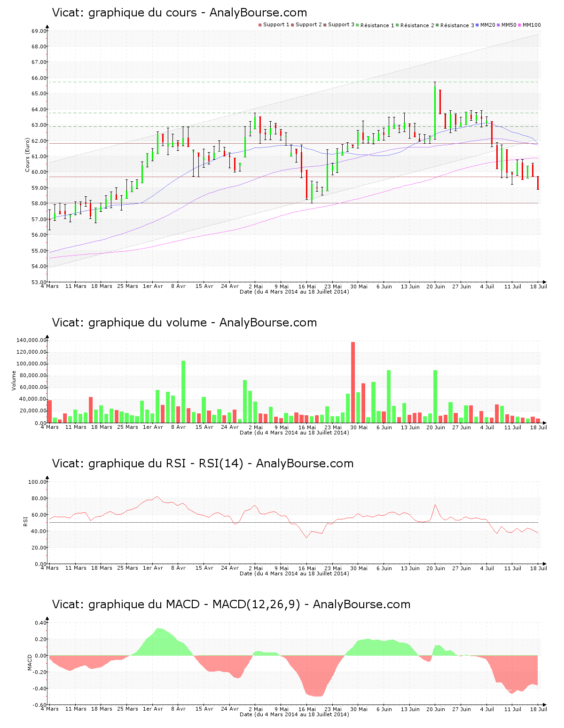Click the 'Cours (Euro)' axis label

coord(28,155)
